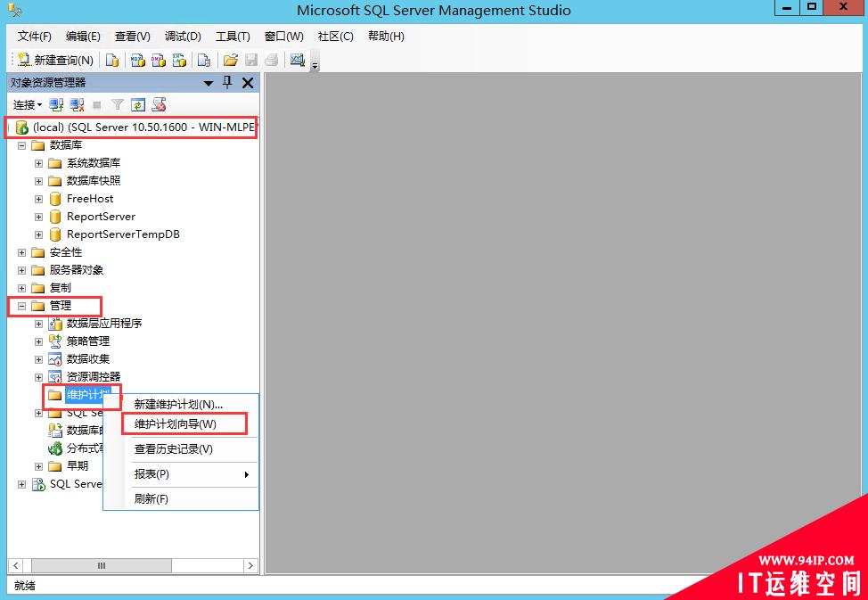Click the FreeHost database cylinder icon
868x600 pixels.
(54, 199)
